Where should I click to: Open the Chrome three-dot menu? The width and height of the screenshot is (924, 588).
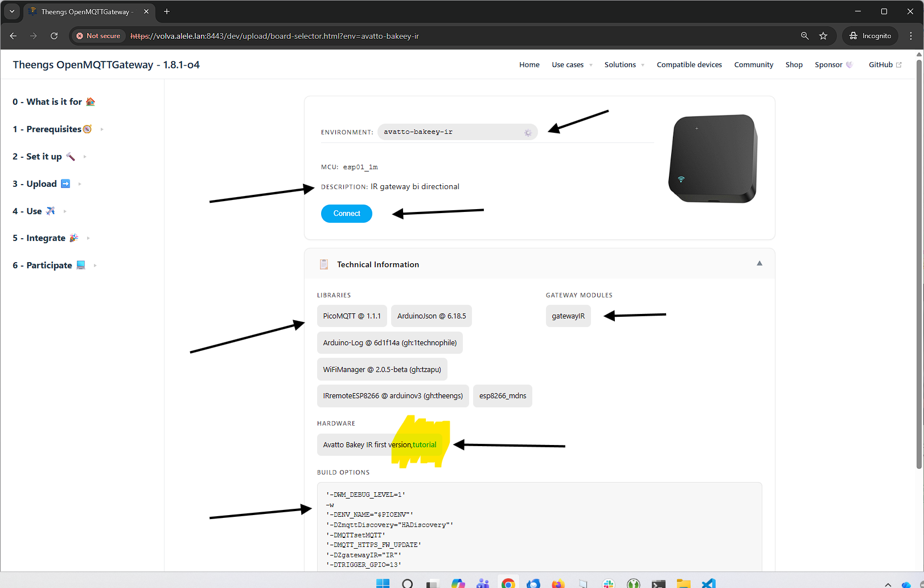pos(911,36)
